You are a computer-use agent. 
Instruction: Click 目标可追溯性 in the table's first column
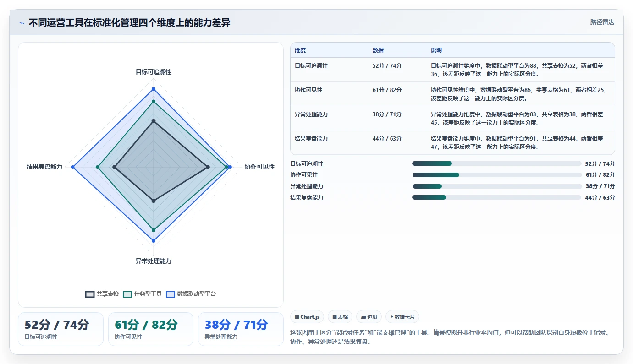[311, 66]
